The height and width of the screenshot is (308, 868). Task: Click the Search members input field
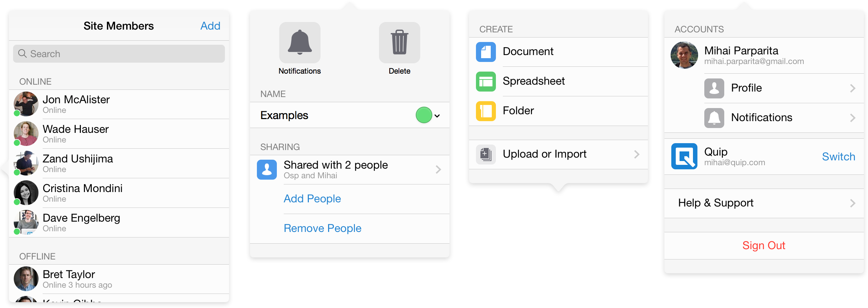pyautogui.click(x=119, y=54)
